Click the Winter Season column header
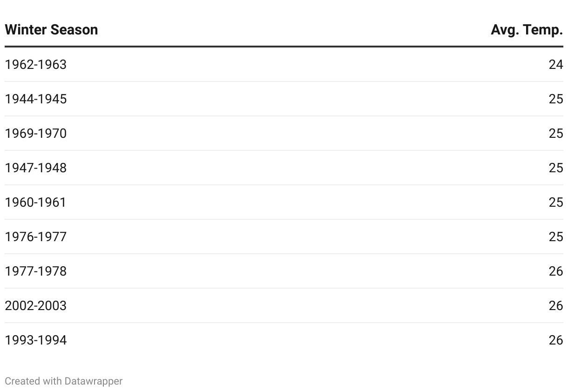The image size is (568, 392). [51, 30]
